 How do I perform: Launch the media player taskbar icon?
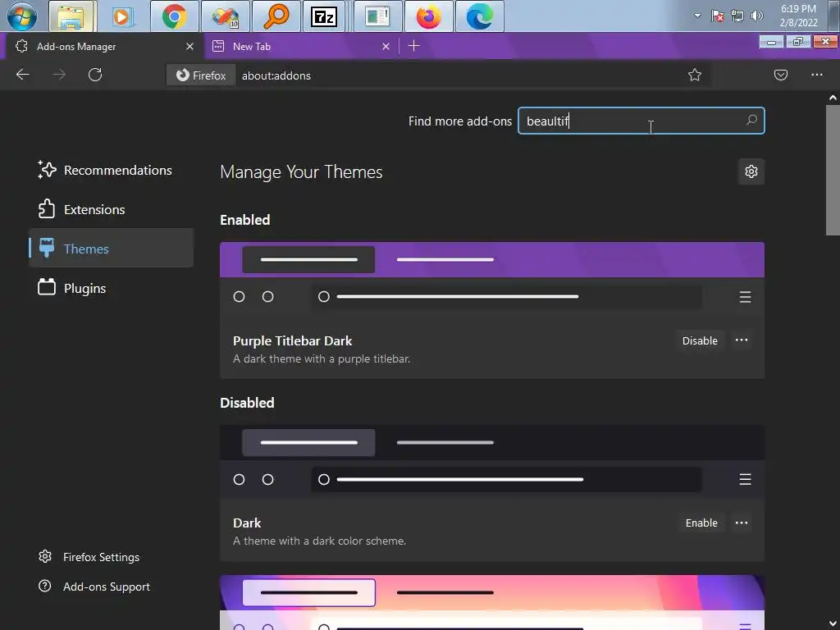[x=122, y=16]
